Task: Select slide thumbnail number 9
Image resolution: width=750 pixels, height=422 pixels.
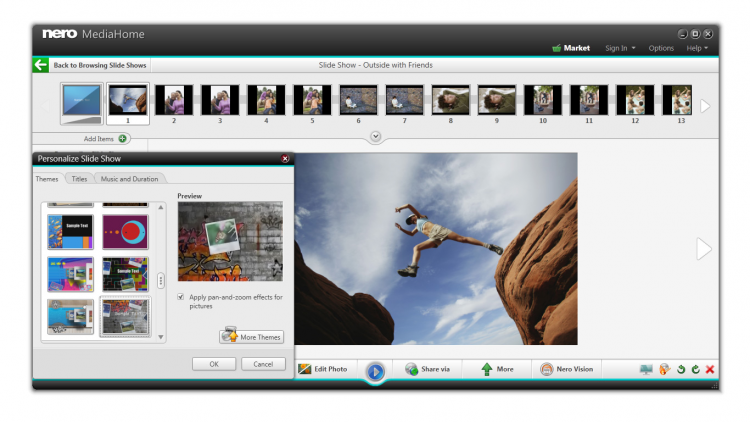Action: coord(496,100)
